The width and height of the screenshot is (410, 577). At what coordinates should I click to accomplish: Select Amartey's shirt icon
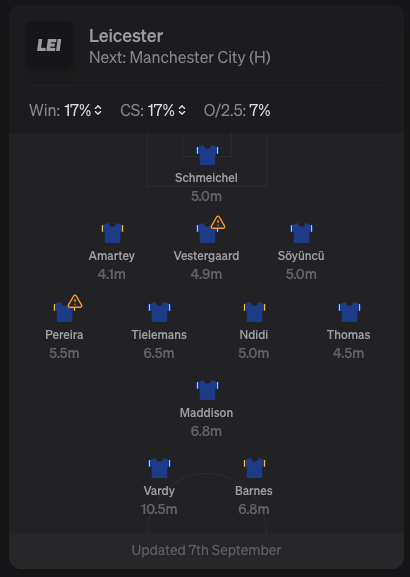click(112, 233)
